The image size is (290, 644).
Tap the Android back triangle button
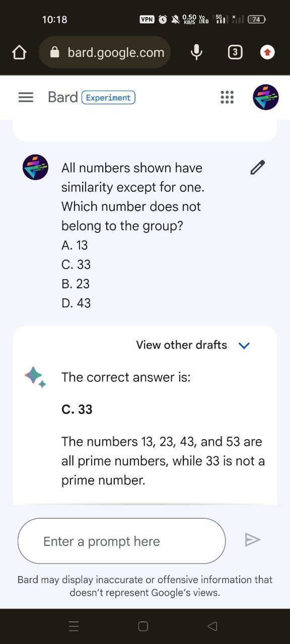[x=212, y=626]
